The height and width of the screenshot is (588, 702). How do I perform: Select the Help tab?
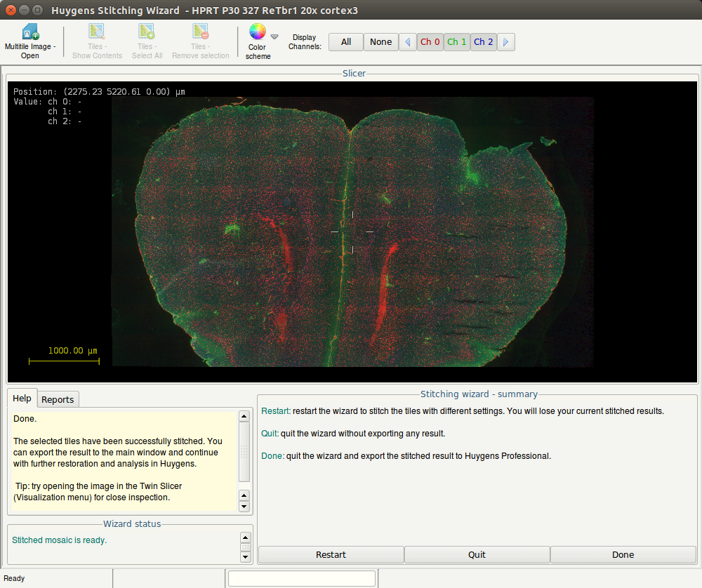point(22,399)
